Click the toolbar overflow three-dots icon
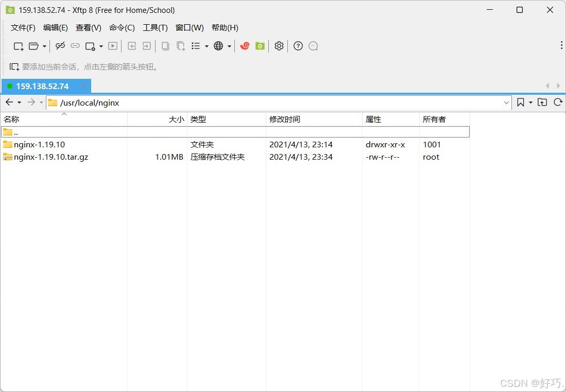This screenshot has width=566, height=392. coord(561,45)
